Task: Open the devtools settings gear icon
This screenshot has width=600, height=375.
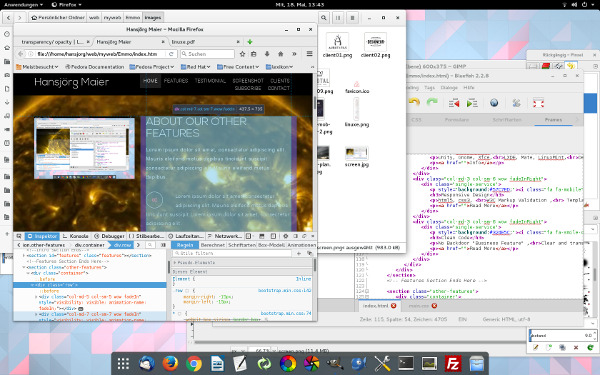Action: [x=285, y=236]
